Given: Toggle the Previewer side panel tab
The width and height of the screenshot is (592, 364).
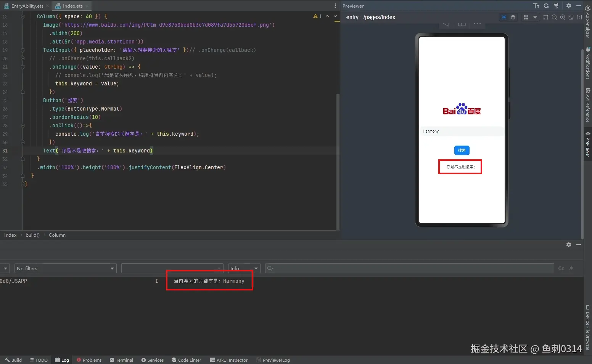Looking at the screenshot, I should point(588,144).
